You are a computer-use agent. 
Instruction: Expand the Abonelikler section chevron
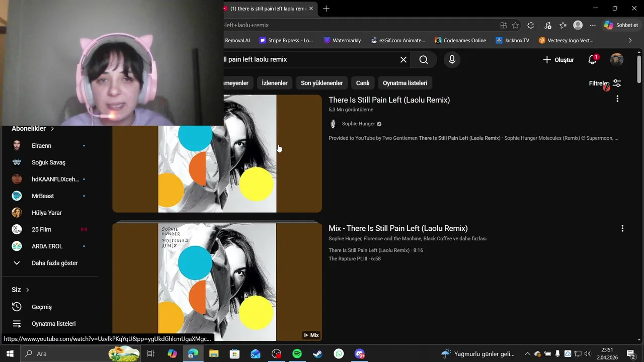point(52,129)
